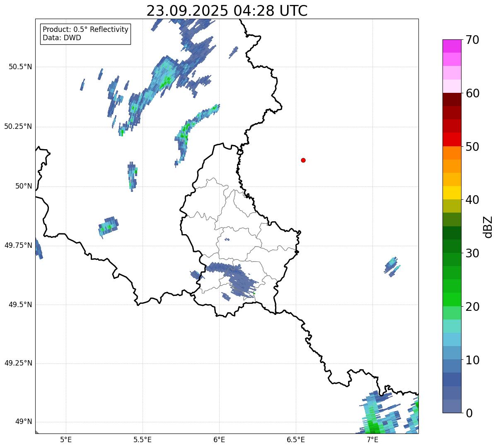Screen dimensions: 498x448
Task: Click the colorbar tick label '60'
Action: point(472,93)
